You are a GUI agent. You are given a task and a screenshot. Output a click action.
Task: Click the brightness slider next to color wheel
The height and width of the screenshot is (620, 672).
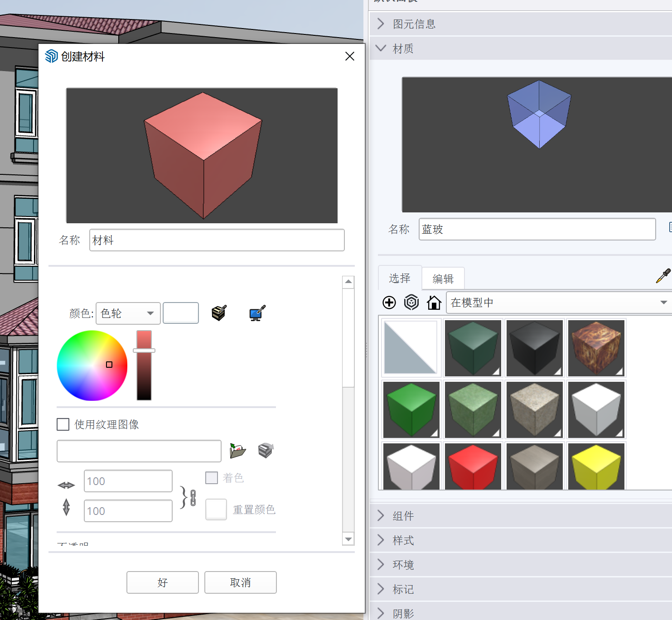(x=144, y=365)
